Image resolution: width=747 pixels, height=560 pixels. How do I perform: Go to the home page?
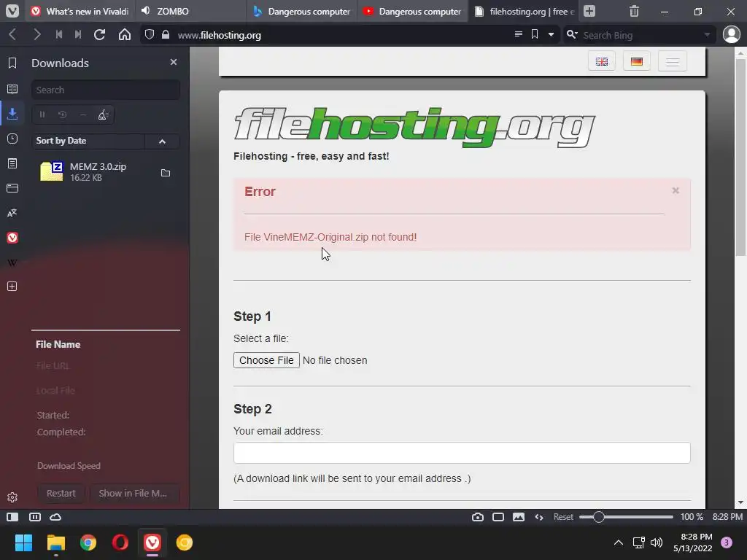[124, 35]
